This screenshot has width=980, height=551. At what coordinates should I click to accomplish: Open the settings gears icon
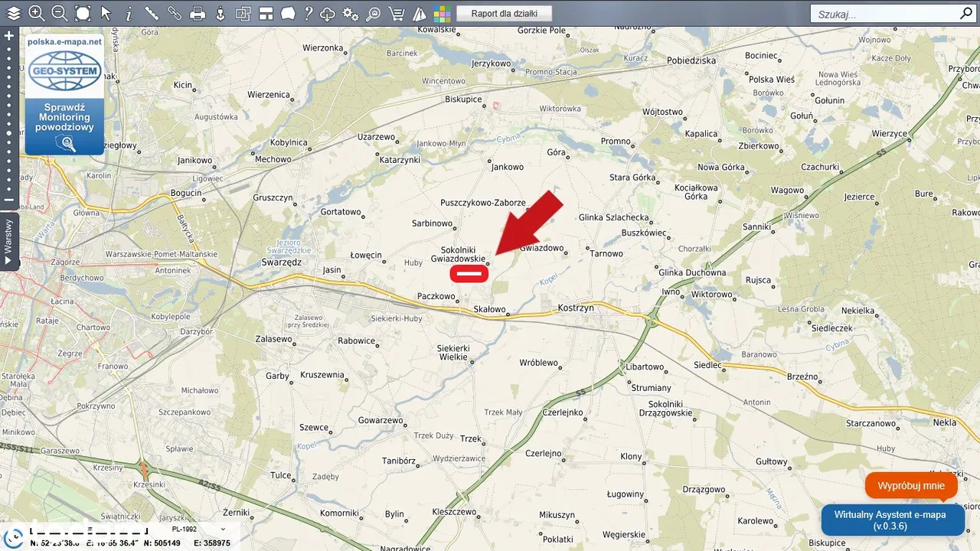[x=351, y=13]
